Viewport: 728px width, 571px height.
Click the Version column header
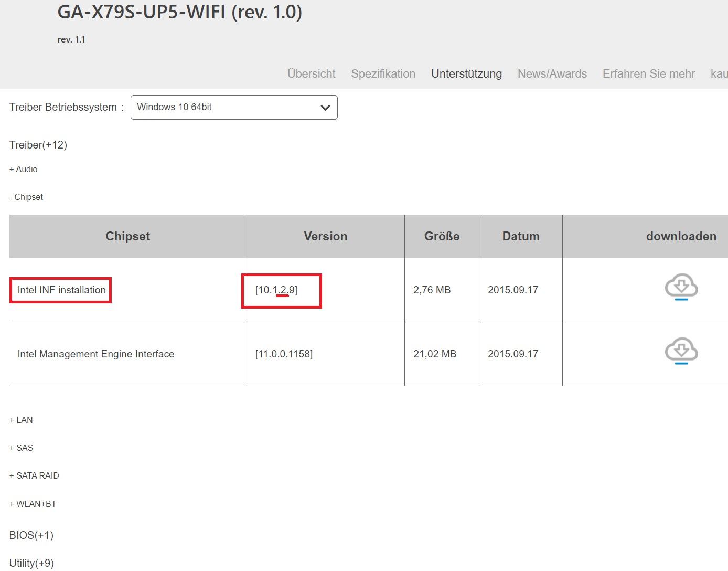pyautogui.click(x=326, y=236)
